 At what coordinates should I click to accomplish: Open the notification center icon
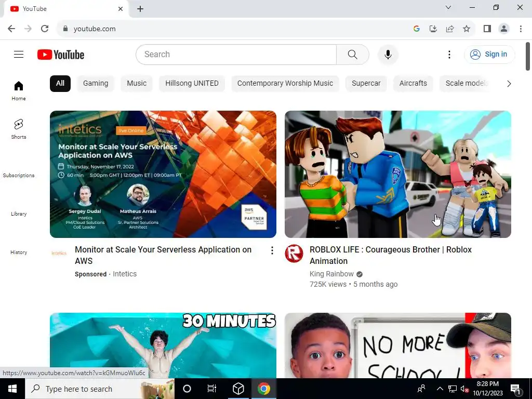click(515, 389)
